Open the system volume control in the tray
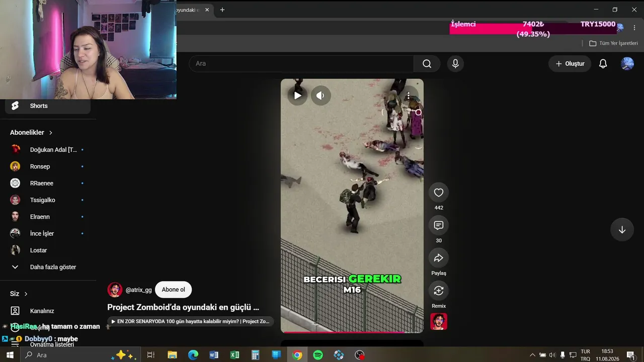The height and width of the screenshot is (362, 644). tap(552, 355)
